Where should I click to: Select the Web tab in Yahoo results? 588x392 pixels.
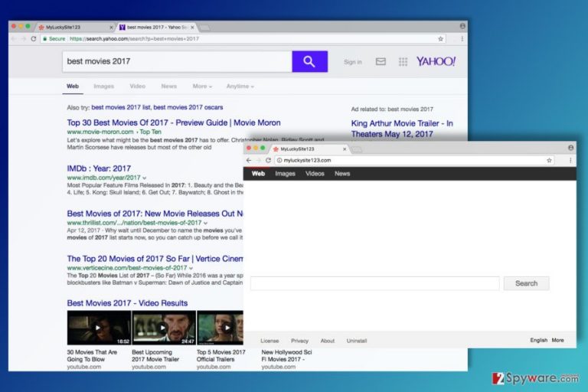point(73,87)
